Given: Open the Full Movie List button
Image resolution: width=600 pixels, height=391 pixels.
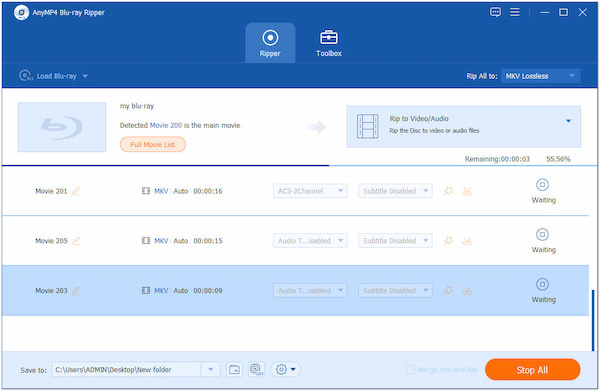Looking at the screenshot, I should 153,145.
